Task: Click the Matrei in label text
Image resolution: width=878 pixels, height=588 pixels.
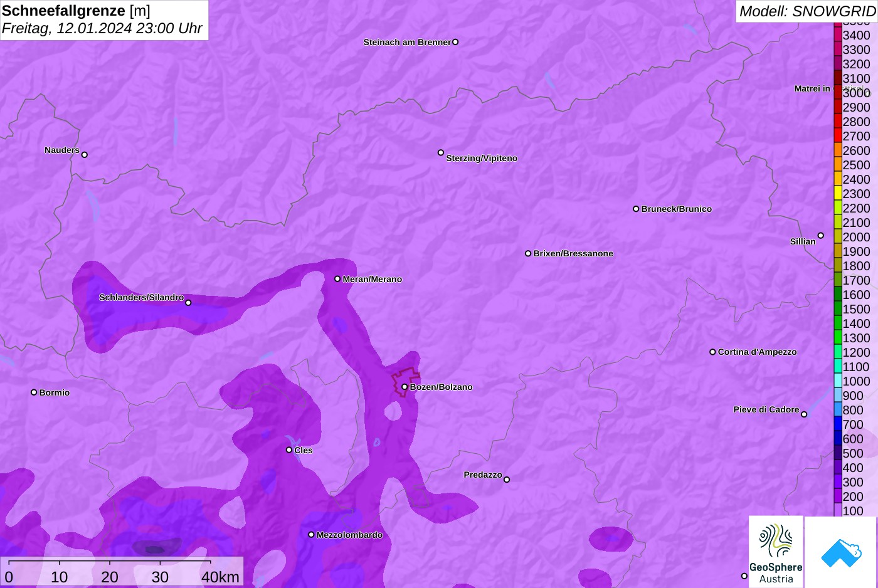Action: [x=812, y=88]
